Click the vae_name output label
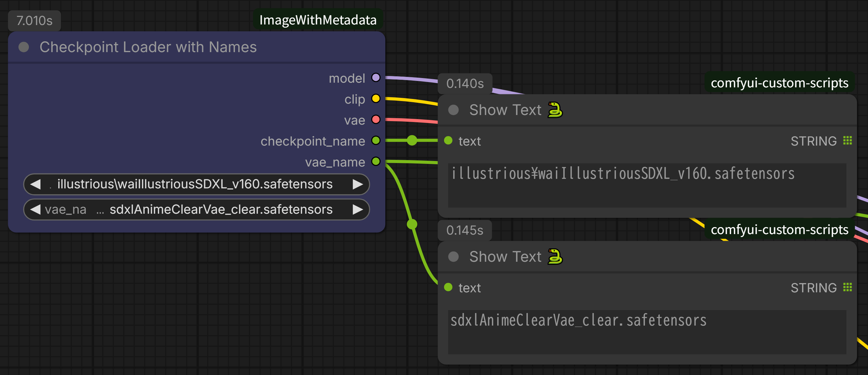 (335, 162)
